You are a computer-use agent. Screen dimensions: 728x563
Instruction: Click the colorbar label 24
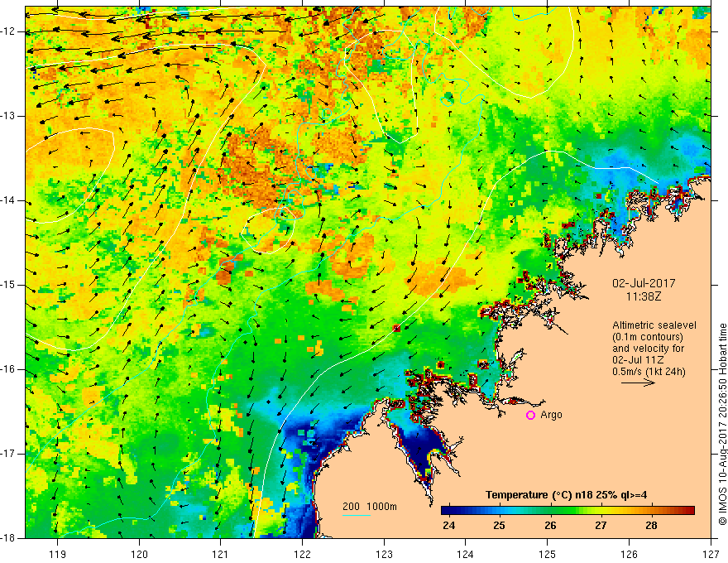click(x=448, y=526)
